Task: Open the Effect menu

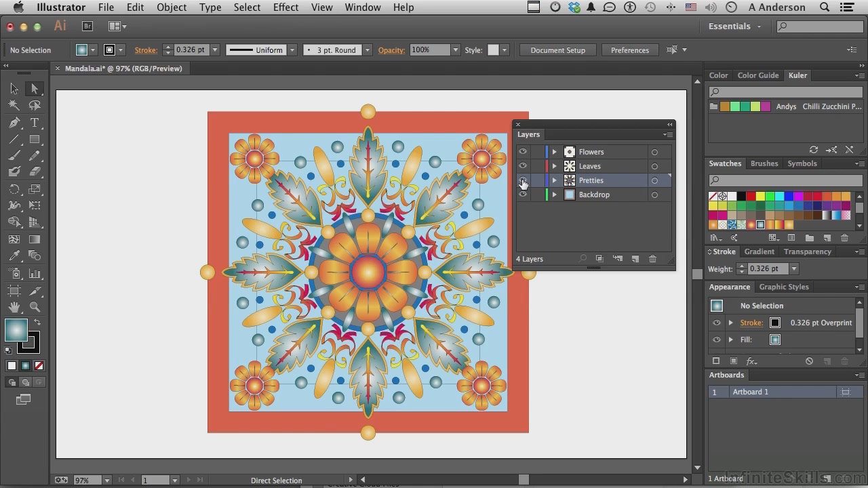Action: coord(285,7)
